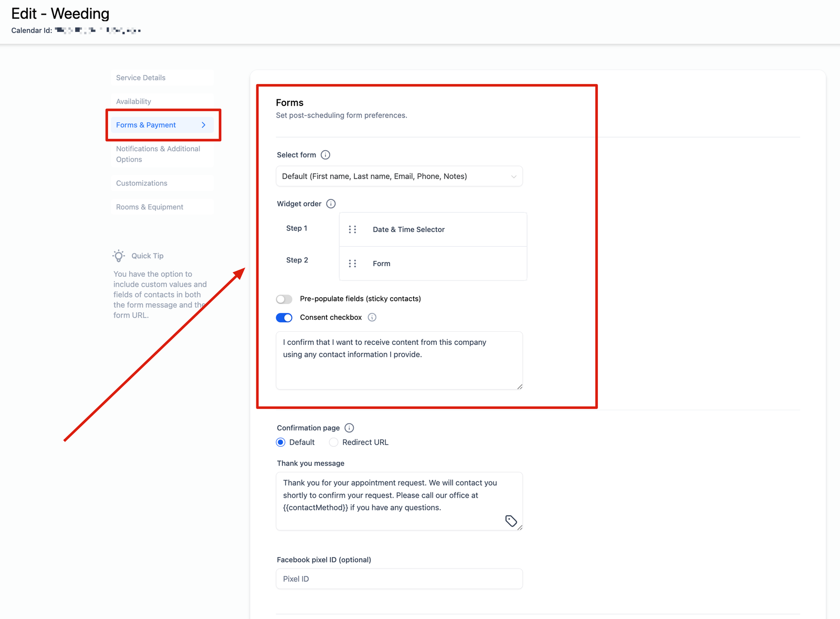This screenshot has width=840, height=619.
Task: Go to the Availability section
Action: pos(133,101)
